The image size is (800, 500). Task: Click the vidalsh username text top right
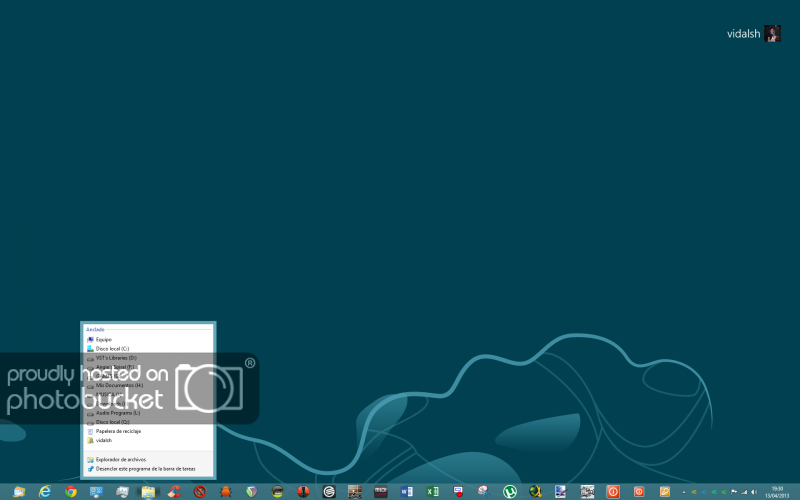743,34
